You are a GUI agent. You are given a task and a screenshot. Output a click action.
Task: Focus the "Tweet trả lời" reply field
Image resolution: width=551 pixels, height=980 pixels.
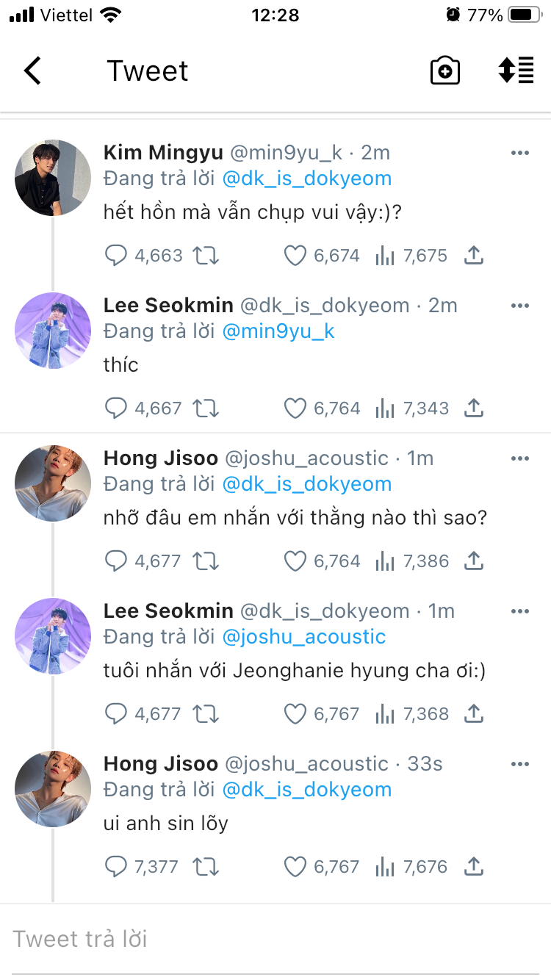coord(275,939)
